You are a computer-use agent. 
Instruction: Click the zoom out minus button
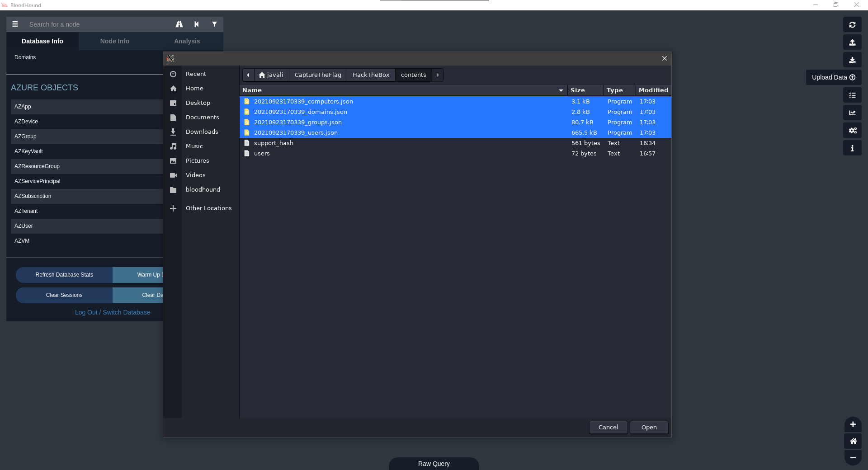coord(853,457)
